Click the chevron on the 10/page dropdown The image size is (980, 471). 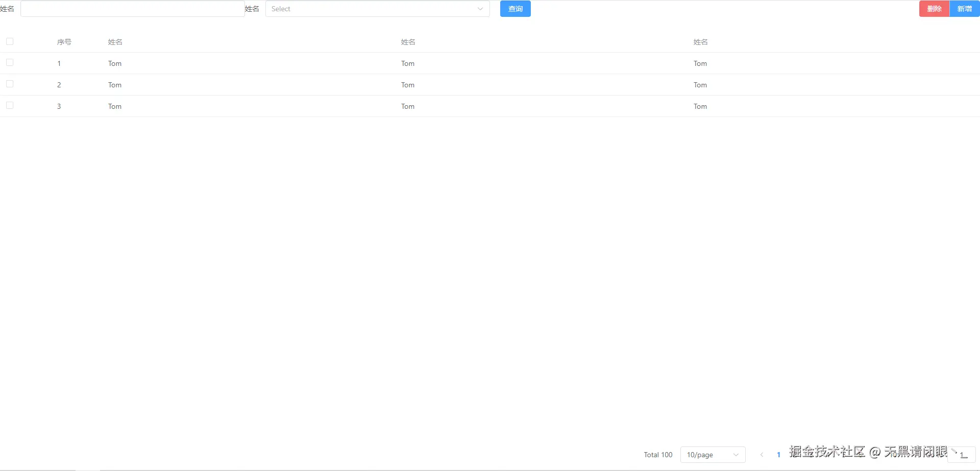[x=736, y=454]
